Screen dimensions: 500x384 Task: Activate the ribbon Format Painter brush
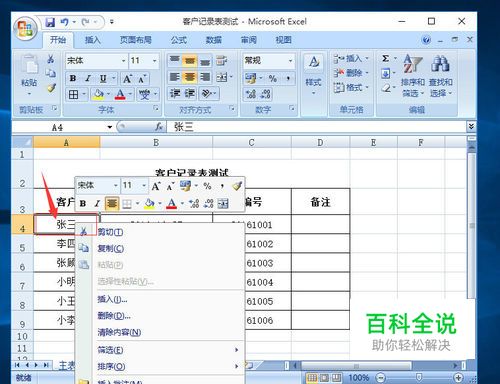pos(51,88)
